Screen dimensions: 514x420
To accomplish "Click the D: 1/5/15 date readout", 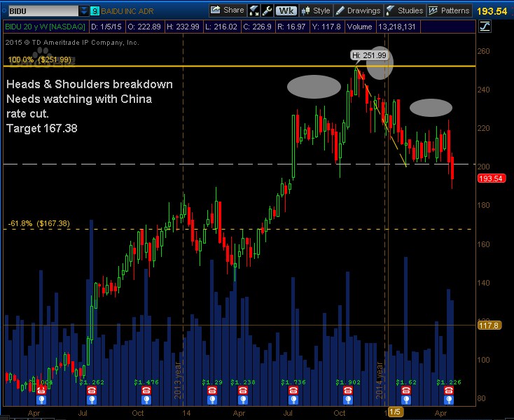I will (106, 27).
